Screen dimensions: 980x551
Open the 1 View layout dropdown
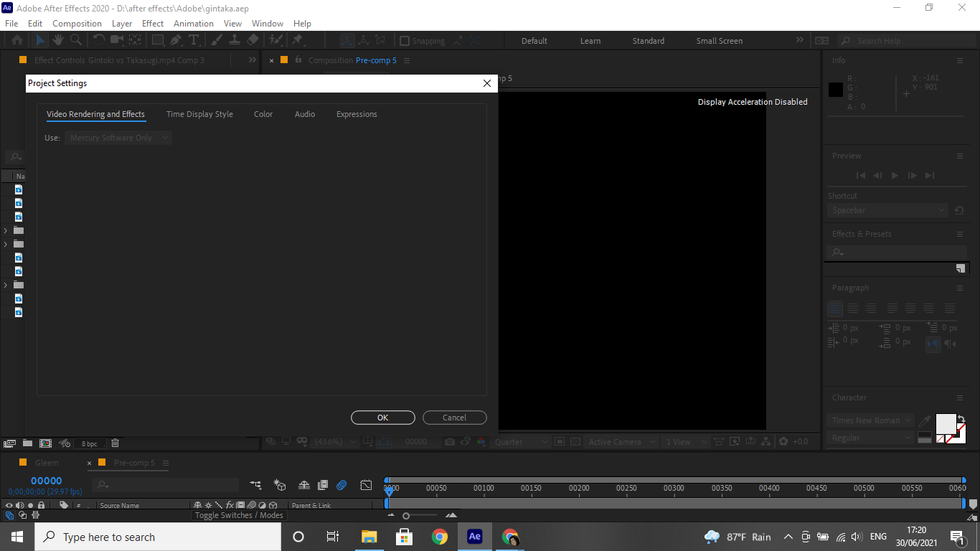pyautogui.click(x=682, y=441)
